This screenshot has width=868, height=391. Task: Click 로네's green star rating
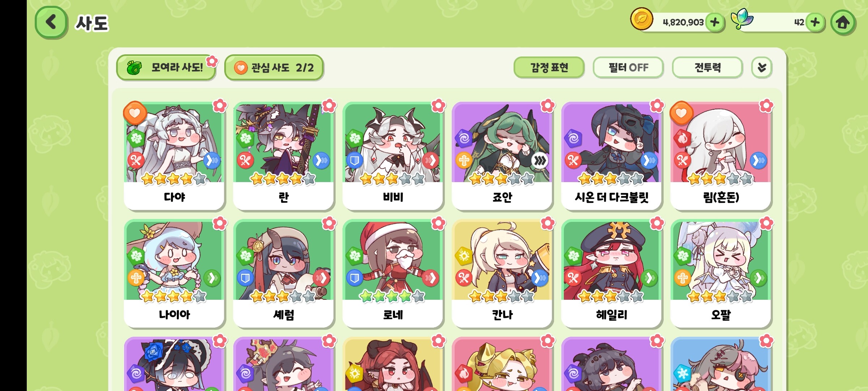click(392, 297)
